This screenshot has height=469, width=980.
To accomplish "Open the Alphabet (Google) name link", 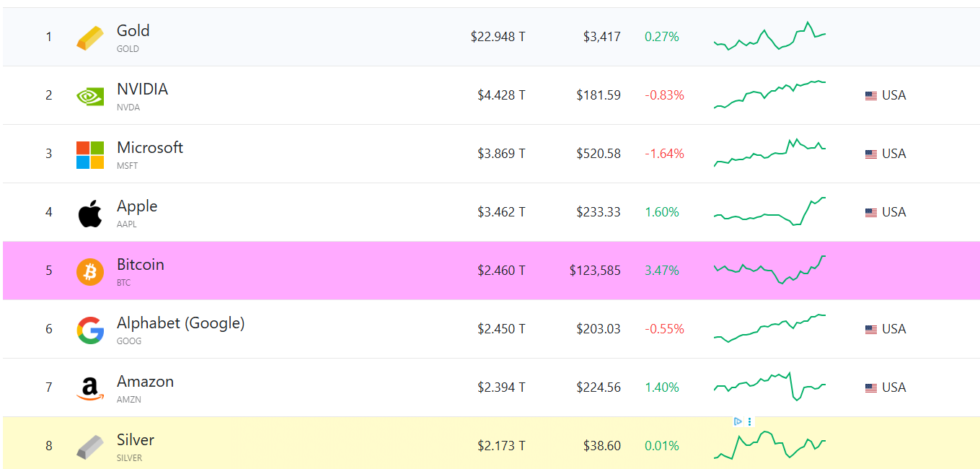I will [180, 323].
